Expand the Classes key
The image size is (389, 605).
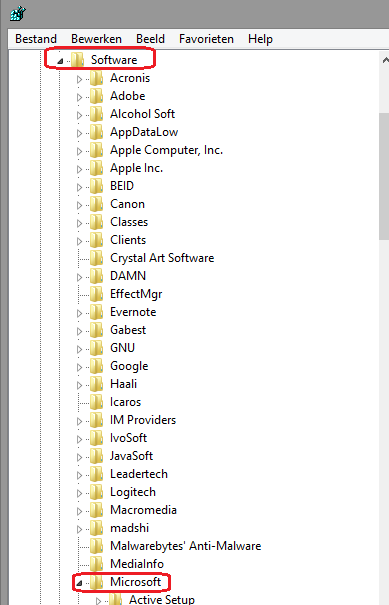pyautogui.click(x=79, y=223)
